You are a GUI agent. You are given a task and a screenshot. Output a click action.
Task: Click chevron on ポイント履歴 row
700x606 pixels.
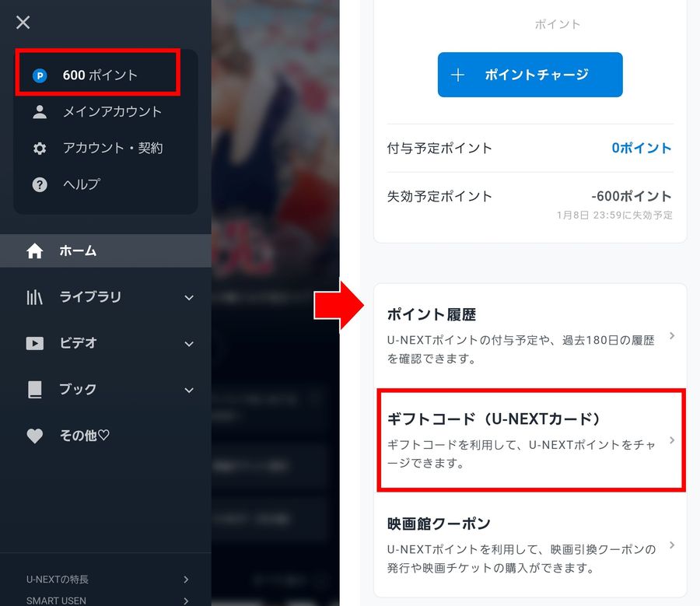(x=672, y=336)
